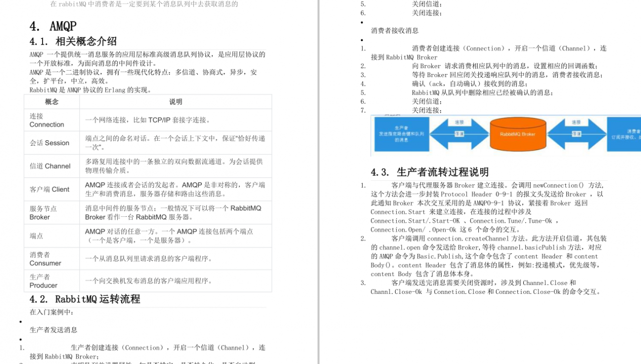Image resolution: width=641 pixels, height=364 pixels.
Task: Click the 说明 table header cell
Action: click(x=175, y=102)
